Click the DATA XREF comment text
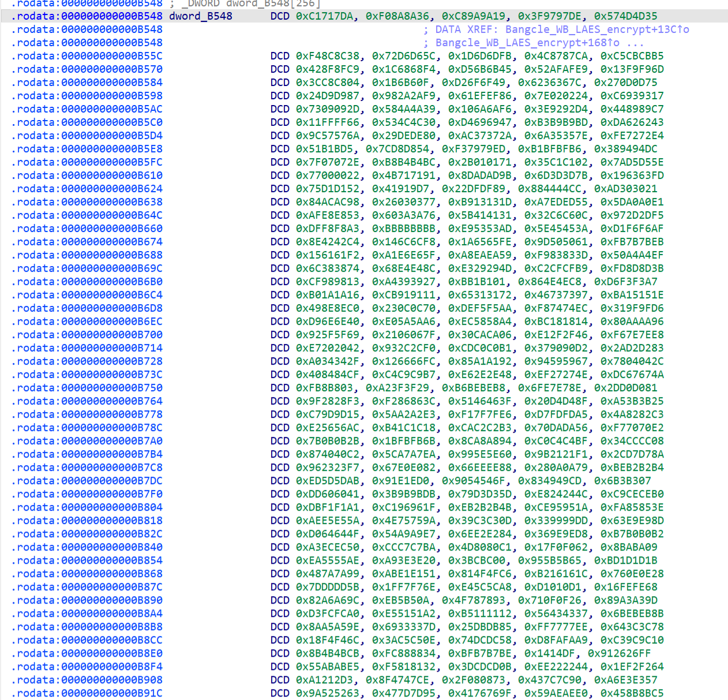728x700 pixels. 467,29
